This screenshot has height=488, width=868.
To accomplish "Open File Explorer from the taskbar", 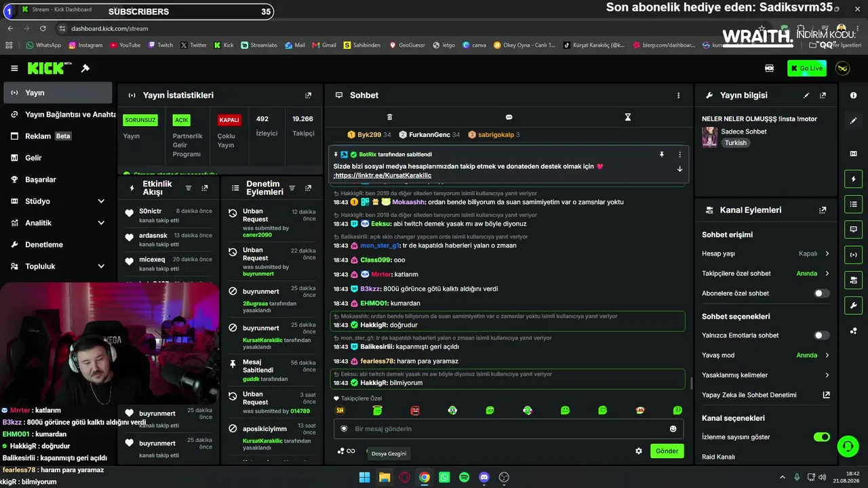I will coord(384,477).
